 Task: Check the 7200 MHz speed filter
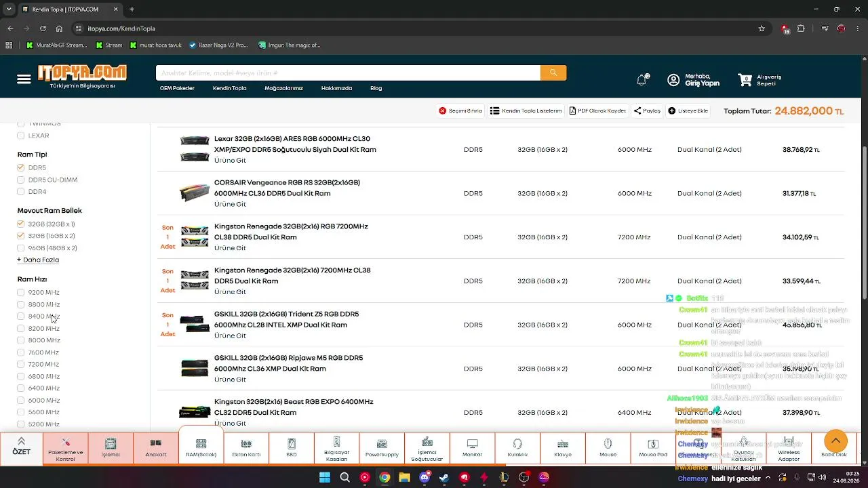click(x=21, y=364)
